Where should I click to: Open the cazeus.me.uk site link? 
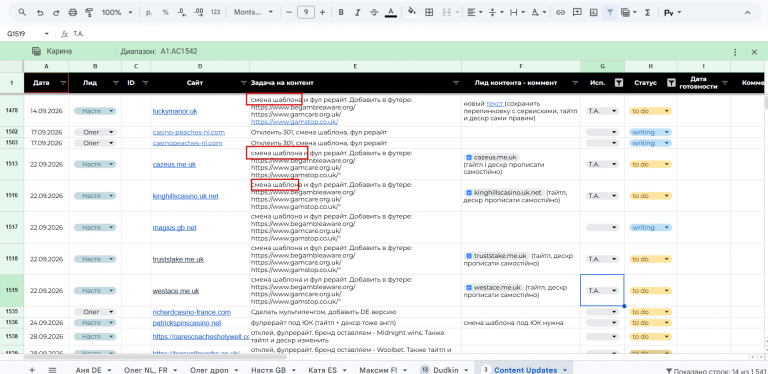(174, 164)
